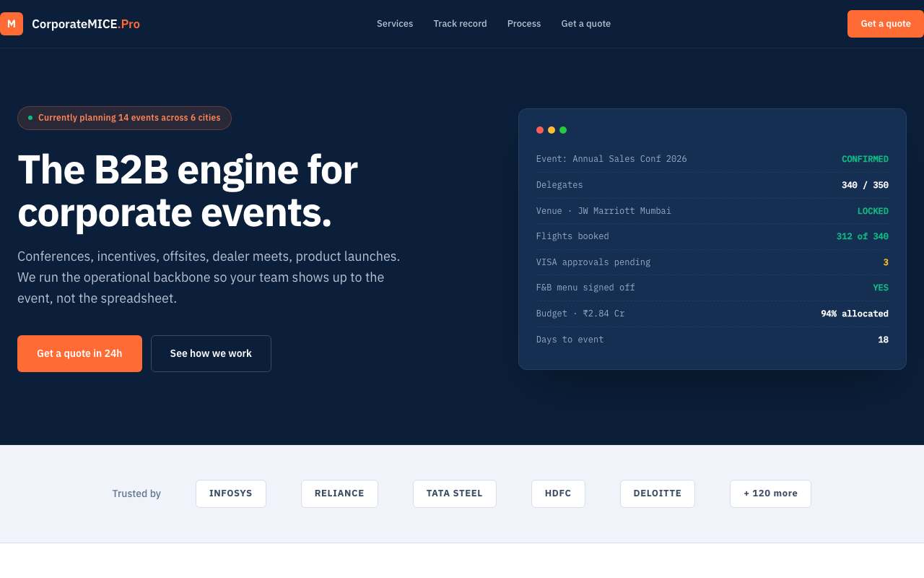924x578 pixels.
Task: Click the Trusted by label
Action: [x=136, y=494]
